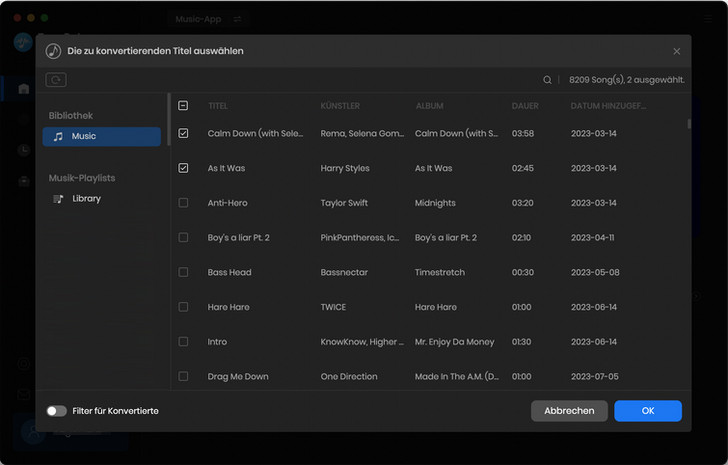Click the switch icon next to Music-App
This screenshot has width=728, height=465.
point(237,19)
